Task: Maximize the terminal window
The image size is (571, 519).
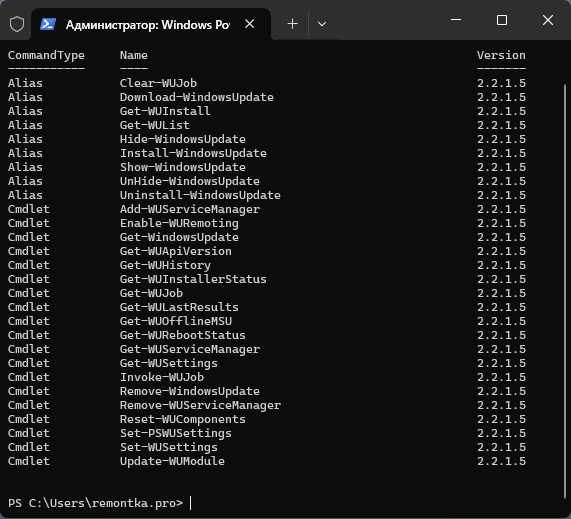Action: (502, 20)
